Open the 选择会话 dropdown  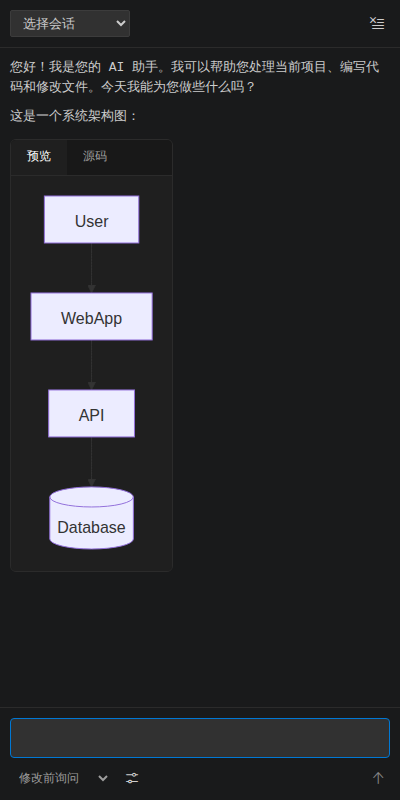[70, 23]
